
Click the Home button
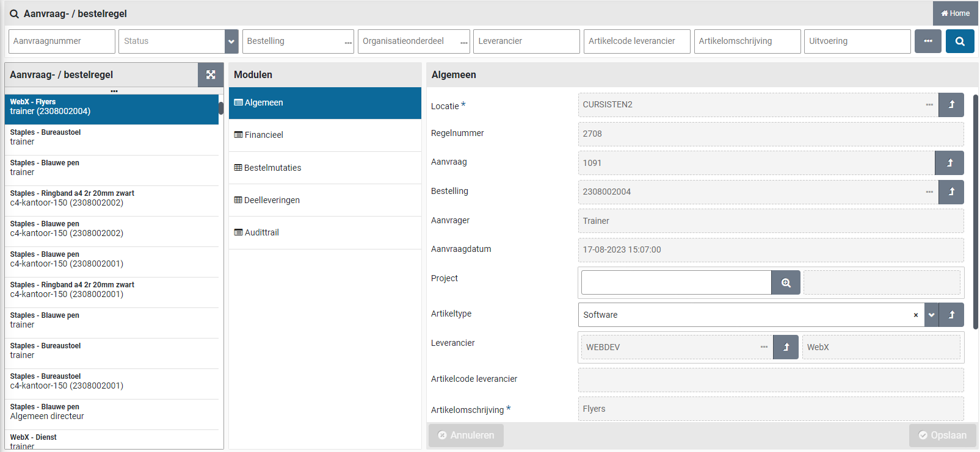[955, 13]
